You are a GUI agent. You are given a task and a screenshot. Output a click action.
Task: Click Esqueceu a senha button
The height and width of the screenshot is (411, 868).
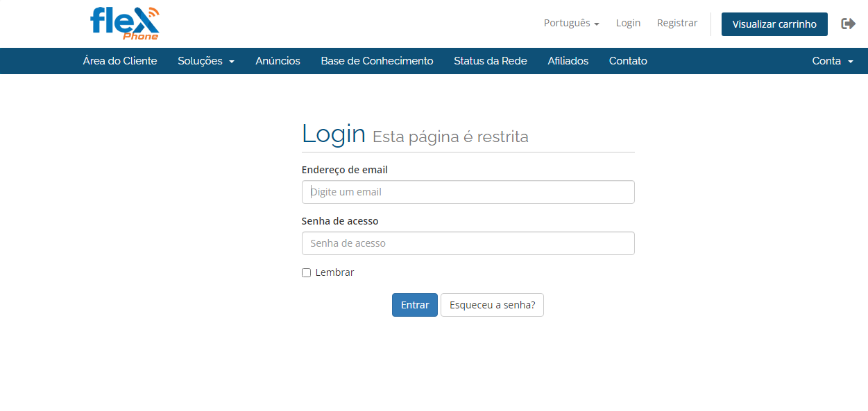click(x=492, y=305)
